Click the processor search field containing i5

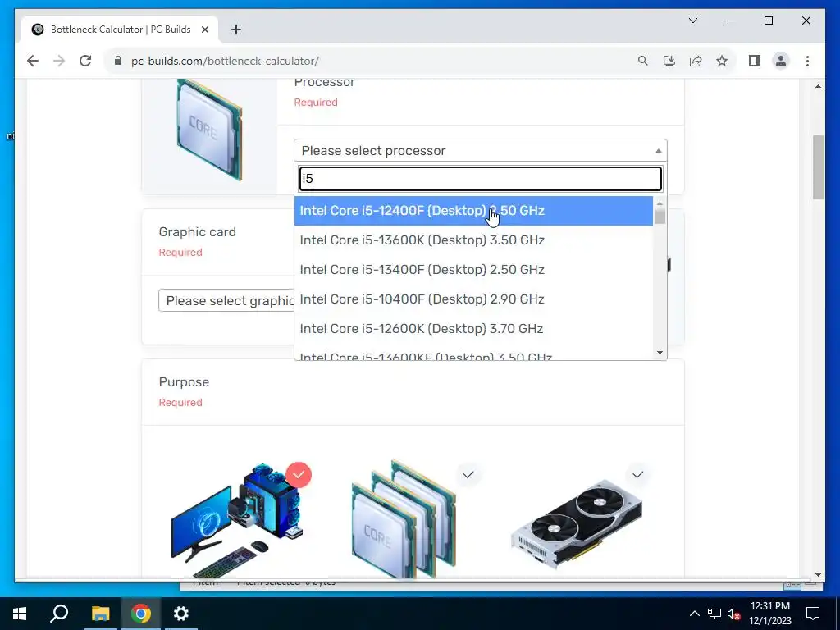tap(480, 179)
